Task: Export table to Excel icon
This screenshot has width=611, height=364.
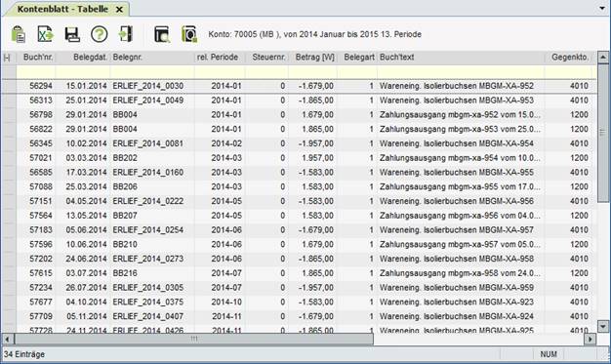Action: [x=46, y=34]
